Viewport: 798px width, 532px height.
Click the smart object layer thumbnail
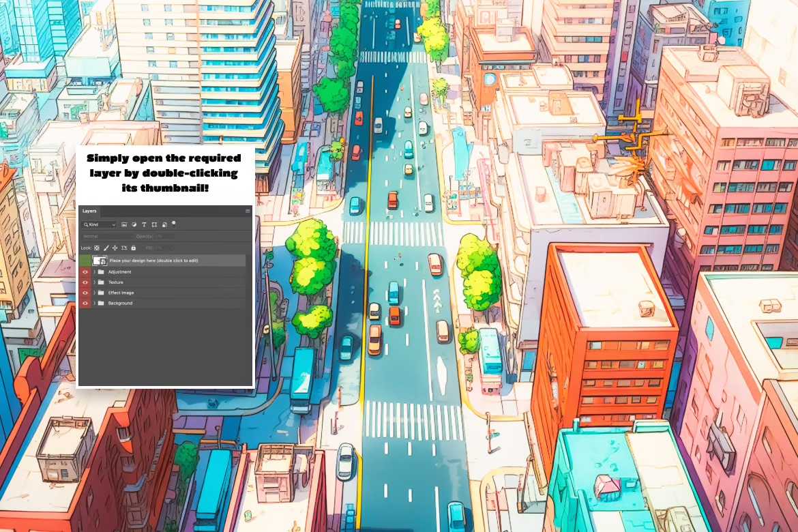point(100,261)
